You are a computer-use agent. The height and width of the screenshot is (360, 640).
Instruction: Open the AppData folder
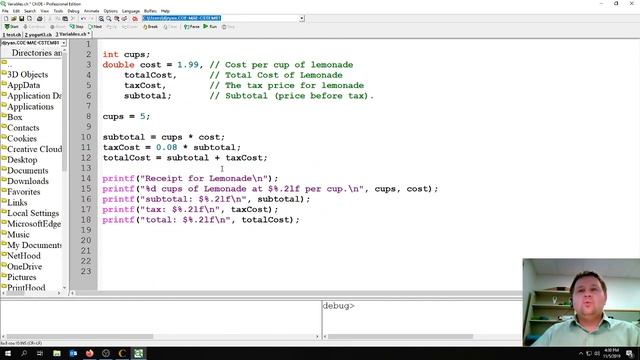click(24, 85)
